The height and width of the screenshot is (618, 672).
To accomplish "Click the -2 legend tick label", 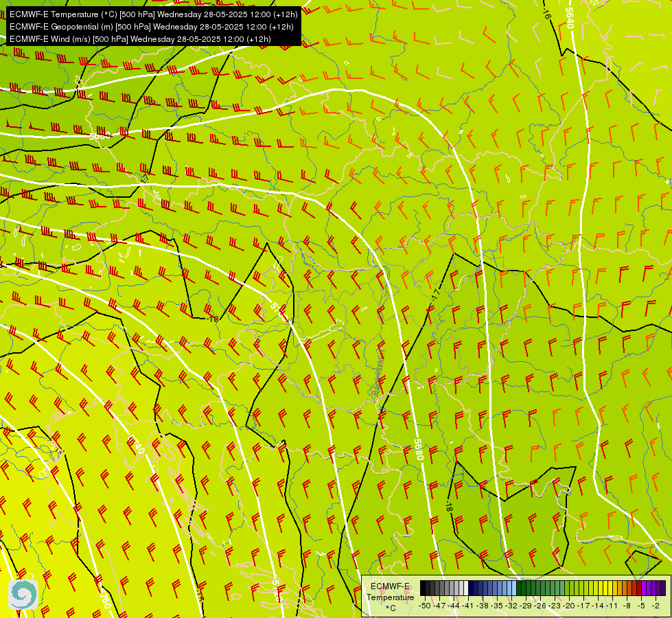I will [656, 606].
